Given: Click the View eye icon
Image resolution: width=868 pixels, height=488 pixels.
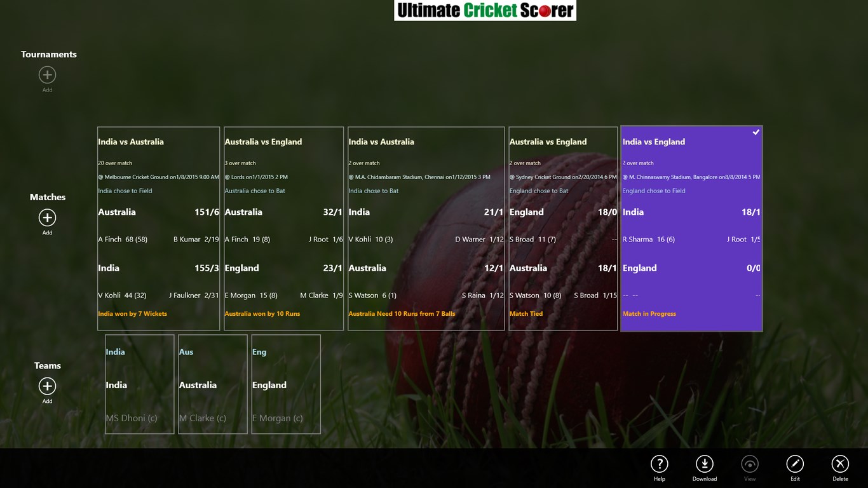Looking at the screenshot, I should [750, 464].
